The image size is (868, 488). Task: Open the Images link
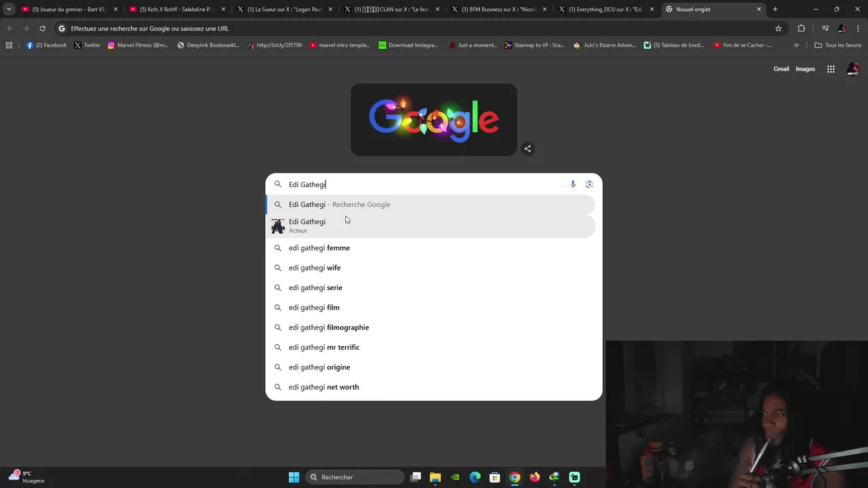805,68
